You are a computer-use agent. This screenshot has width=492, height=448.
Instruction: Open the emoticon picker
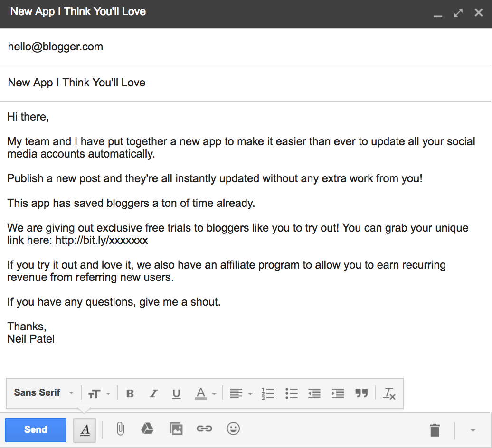(x=233, y=429)
